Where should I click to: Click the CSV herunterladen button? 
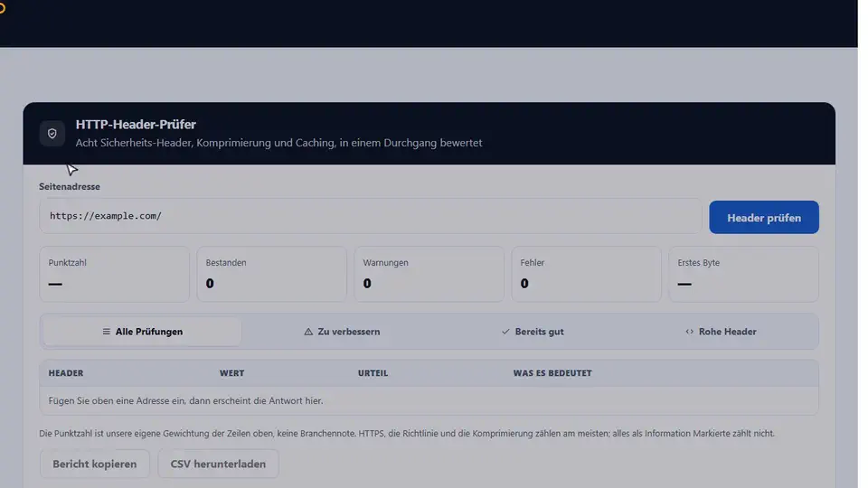[218, 464]
